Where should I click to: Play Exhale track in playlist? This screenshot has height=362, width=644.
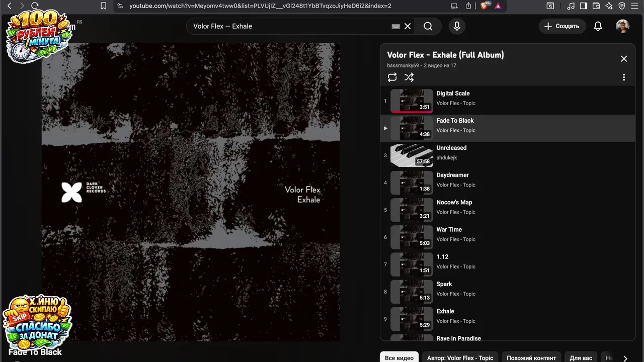(507, 318)
